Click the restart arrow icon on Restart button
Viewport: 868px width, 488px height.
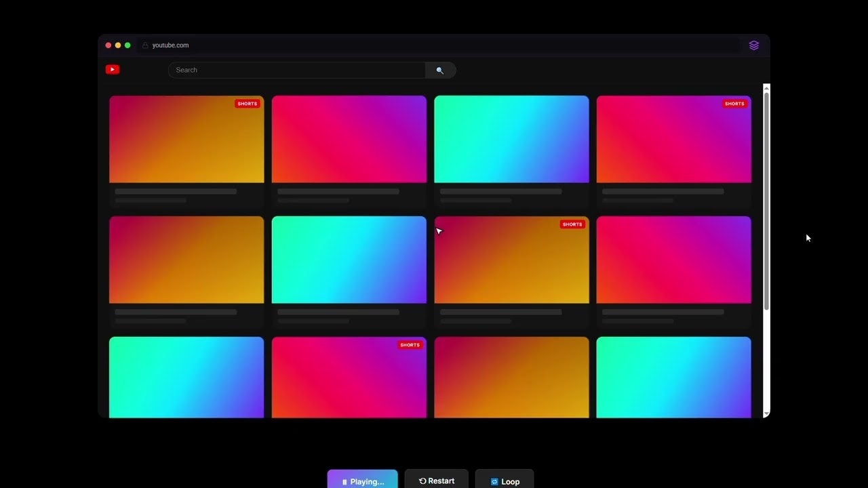tap(422, 481)
